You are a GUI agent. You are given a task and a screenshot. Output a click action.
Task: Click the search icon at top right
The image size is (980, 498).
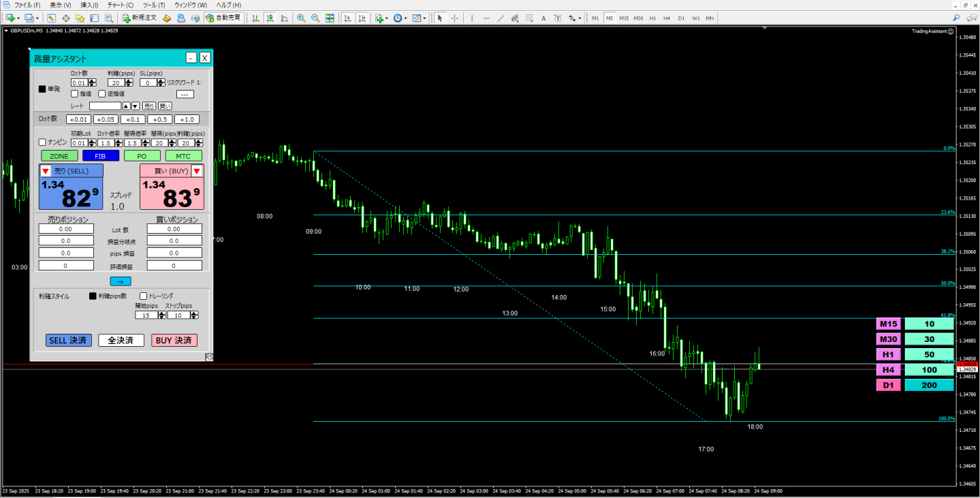[957, 18]
